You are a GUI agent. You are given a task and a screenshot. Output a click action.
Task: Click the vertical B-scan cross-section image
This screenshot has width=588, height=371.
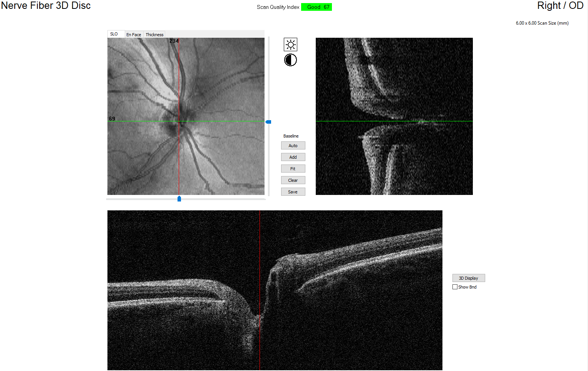coord(394,116)
